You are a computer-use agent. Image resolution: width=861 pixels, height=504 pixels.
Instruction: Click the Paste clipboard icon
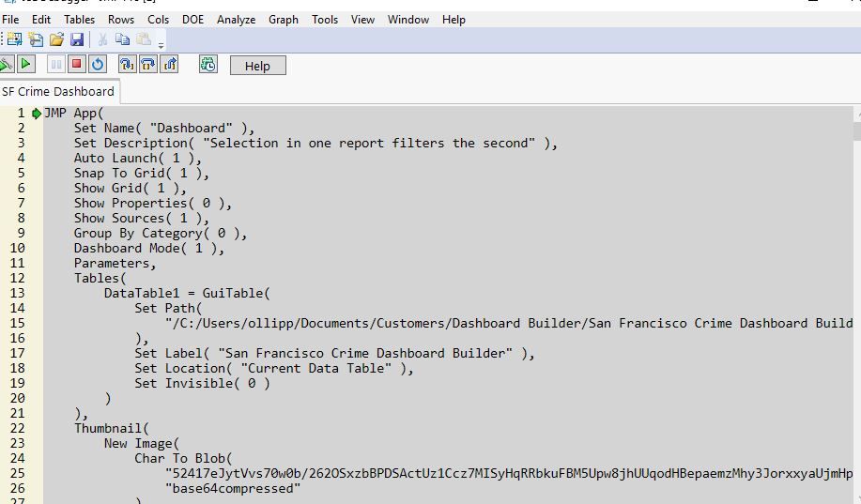coord(144,39)
